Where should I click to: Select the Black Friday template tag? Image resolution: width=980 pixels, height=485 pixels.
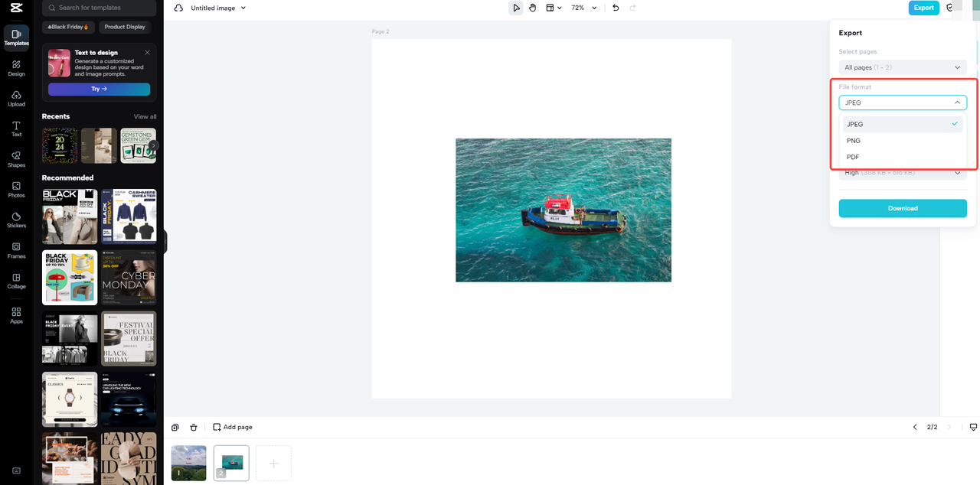(x=69, y=27)
